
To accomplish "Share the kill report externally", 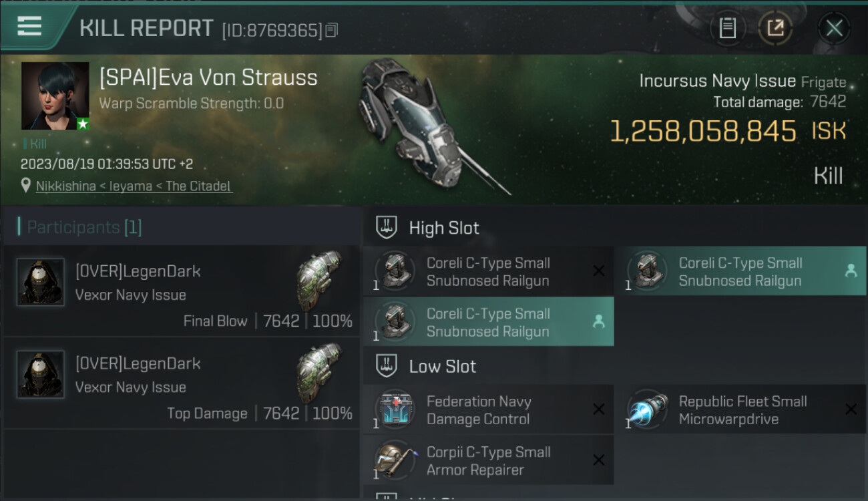I will [775, 28].
